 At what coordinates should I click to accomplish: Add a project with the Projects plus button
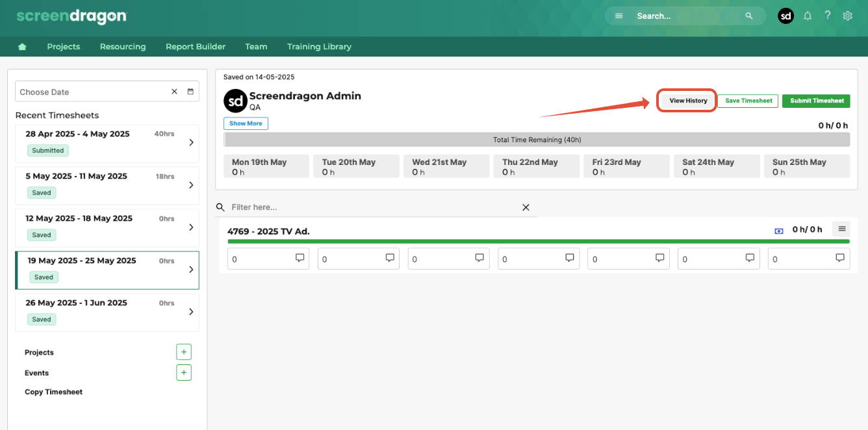pyautogui.click(x=184, y=352)
